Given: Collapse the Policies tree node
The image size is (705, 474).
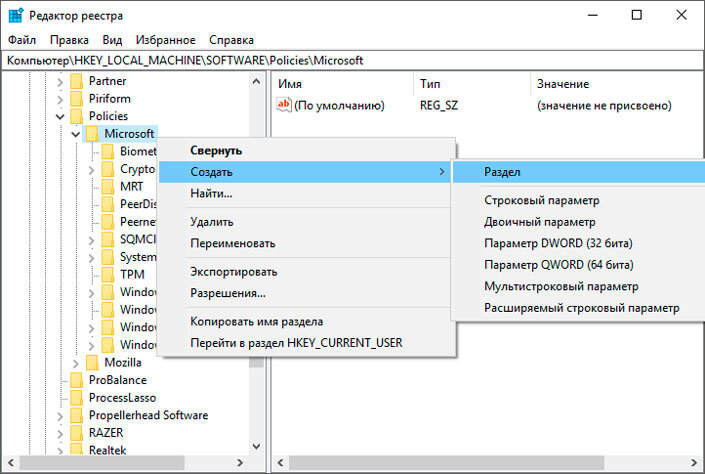Looking at the screenshot, I should click(60, 117).
